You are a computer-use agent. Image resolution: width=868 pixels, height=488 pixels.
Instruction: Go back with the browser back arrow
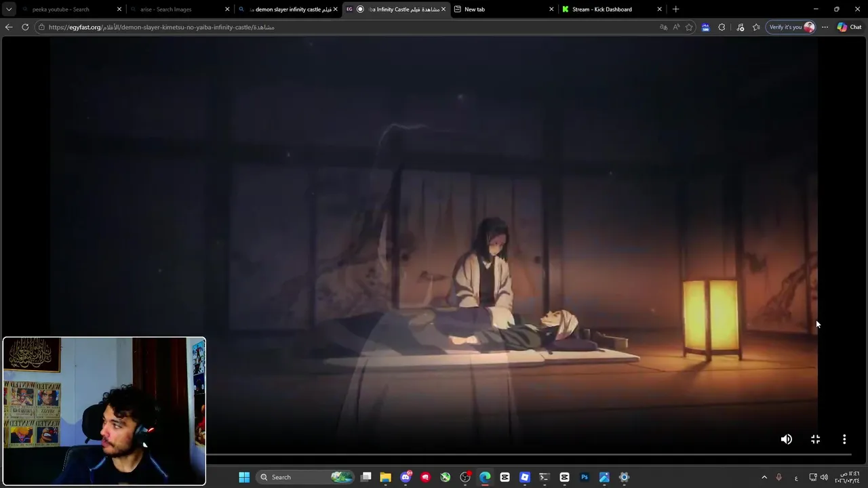click(9, 27)
